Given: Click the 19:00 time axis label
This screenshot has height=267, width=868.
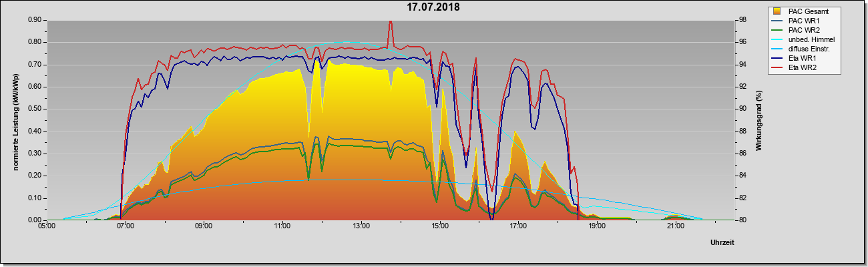Looking at the screenshot, I should [x=597, y=227].
